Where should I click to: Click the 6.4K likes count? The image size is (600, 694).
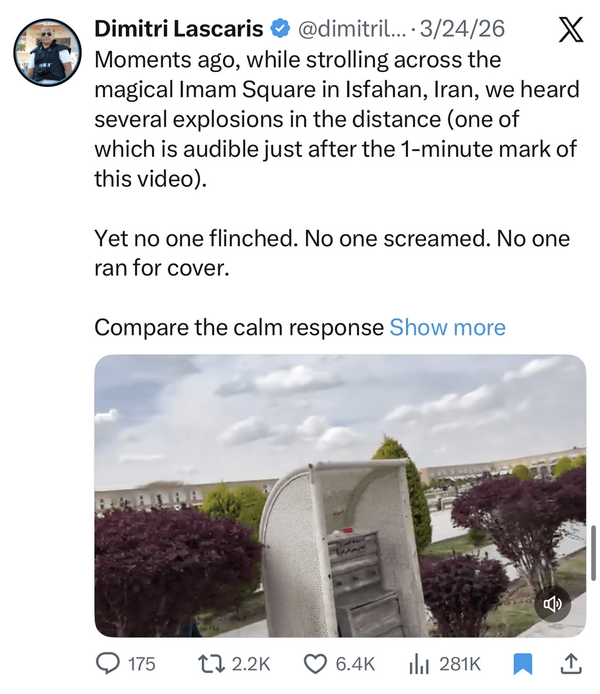tap(355, 664)
